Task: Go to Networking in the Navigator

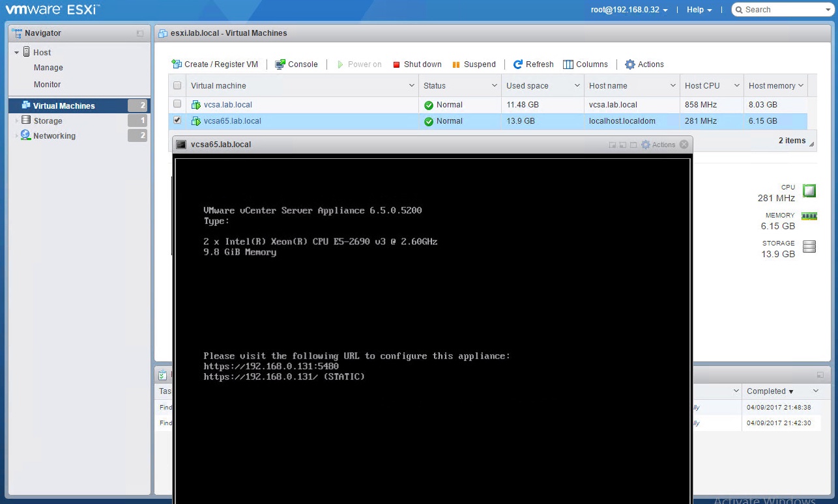Action: click(x=54, y=136)
